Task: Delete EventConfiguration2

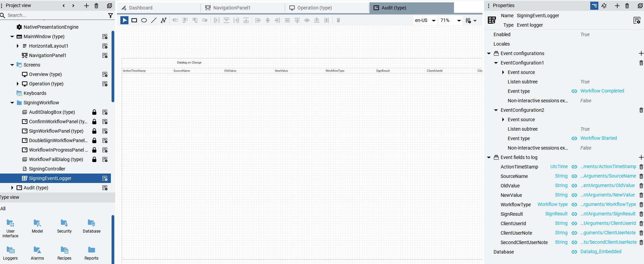Action: [x=641, y=110]
